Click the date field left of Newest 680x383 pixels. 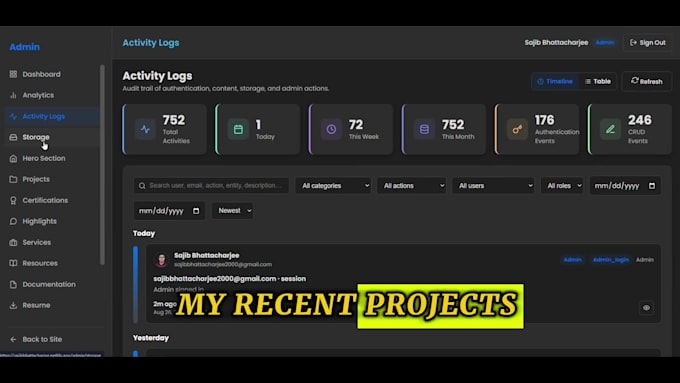coord(169,211)
